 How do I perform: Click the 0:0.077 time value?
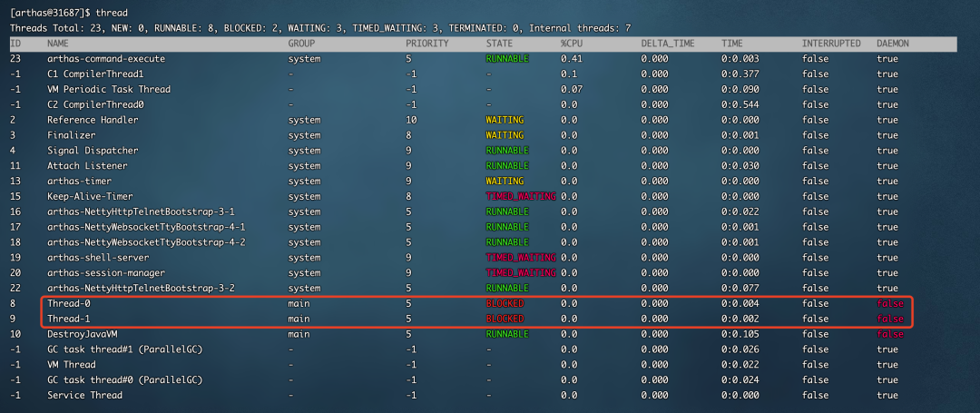tap(740, 288)
